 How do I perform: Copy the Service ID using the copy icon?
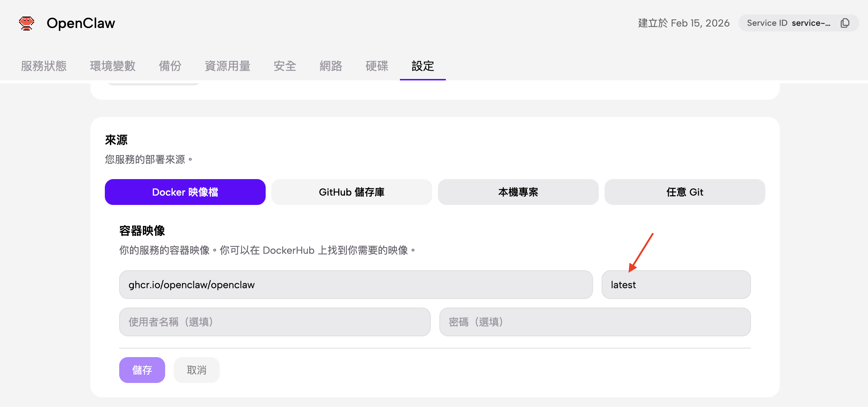click(845, 23)
